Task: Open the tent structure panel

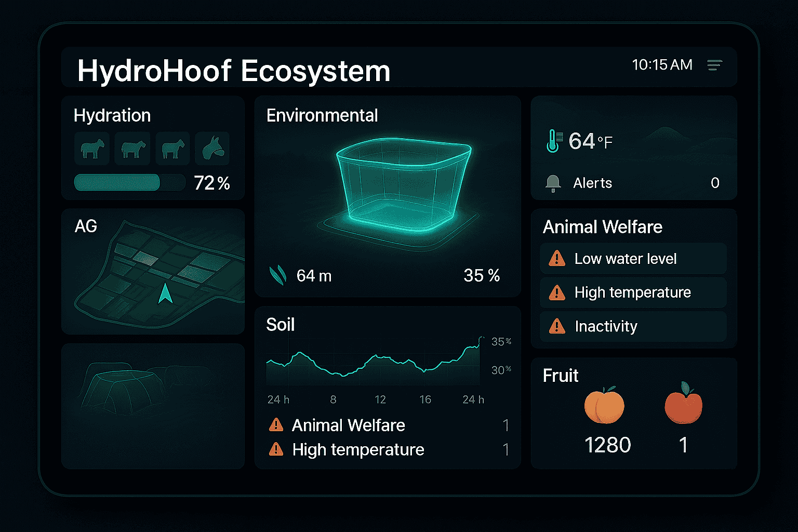Action: tap(153, 405)
